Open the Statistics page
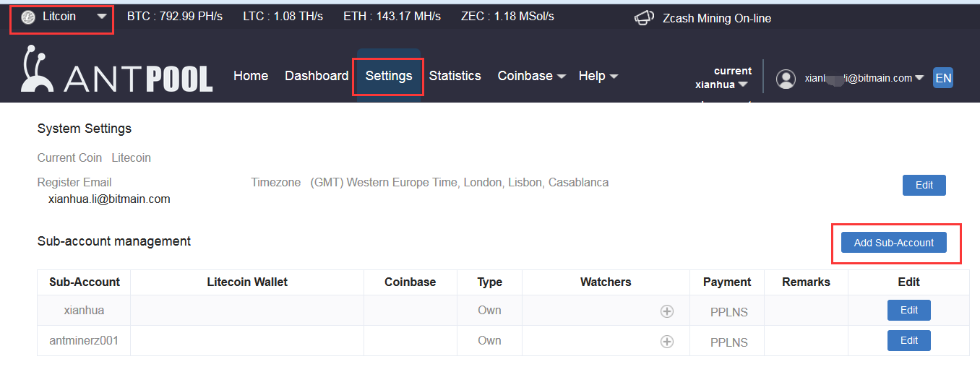Image resolution: width=980 pixels, height=372 pixels. [x=455, y=76]
